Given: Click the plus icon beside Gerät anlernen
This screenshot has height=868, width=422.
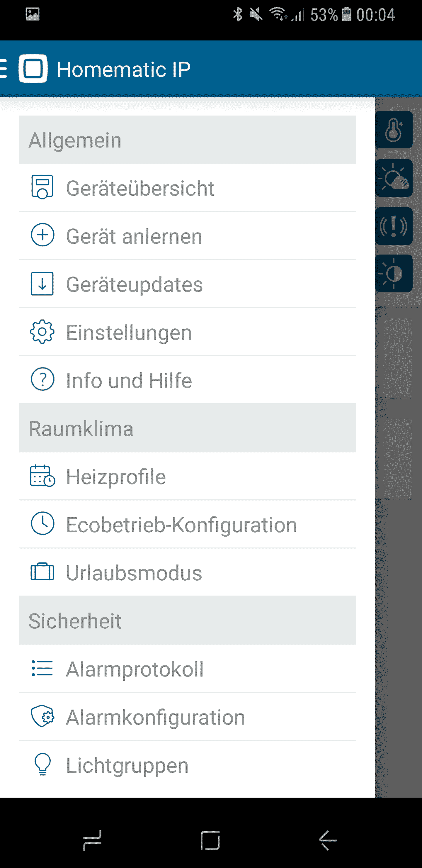Looking at the screenshot, I should [x=42, y=235].
